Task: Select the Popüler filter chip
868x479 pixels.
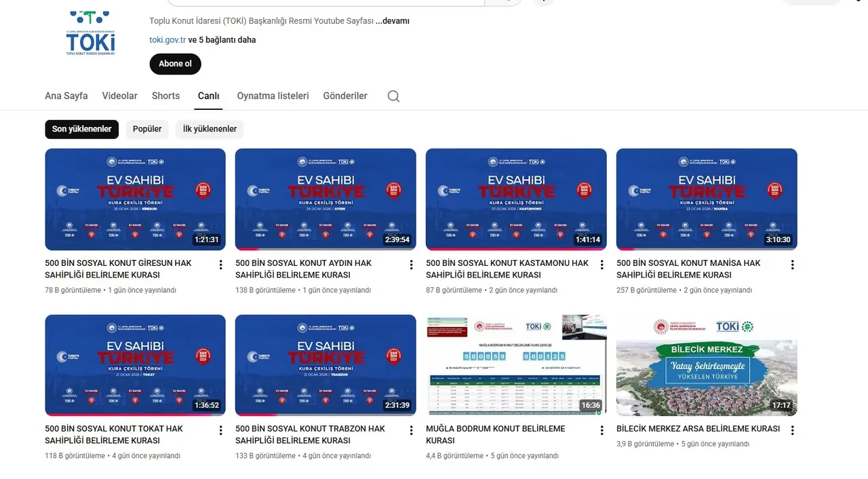Action: (147, 129)
